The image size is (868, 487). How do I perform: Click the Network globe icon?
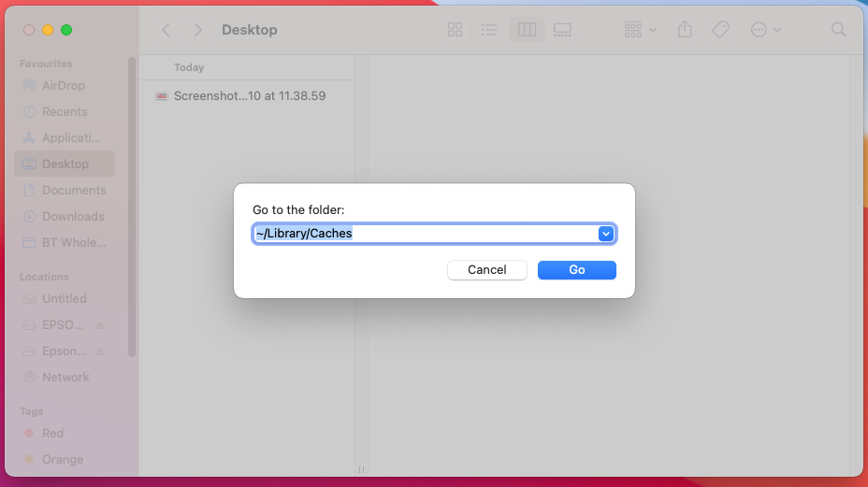click(x=29, y=378)
